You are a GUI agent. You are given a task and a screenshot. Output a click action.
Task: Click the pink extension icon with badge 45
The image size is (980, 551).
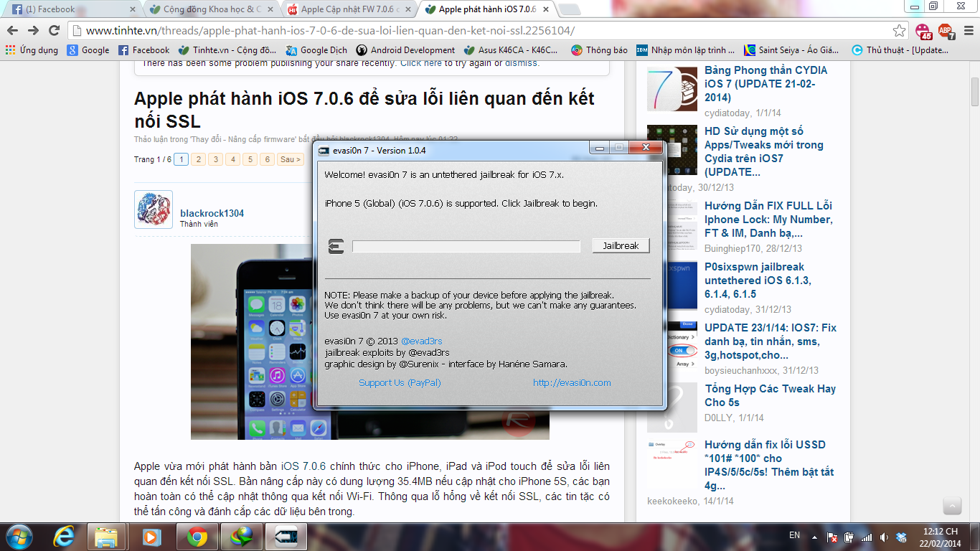[x=923, y=31]
